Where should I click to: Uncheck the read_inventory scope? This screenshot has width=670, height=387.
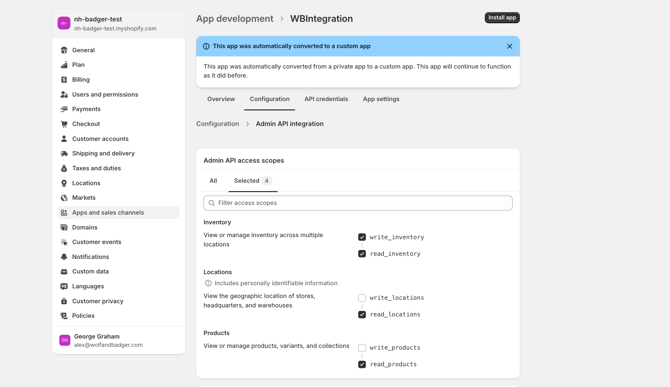[x=362, y=254]
